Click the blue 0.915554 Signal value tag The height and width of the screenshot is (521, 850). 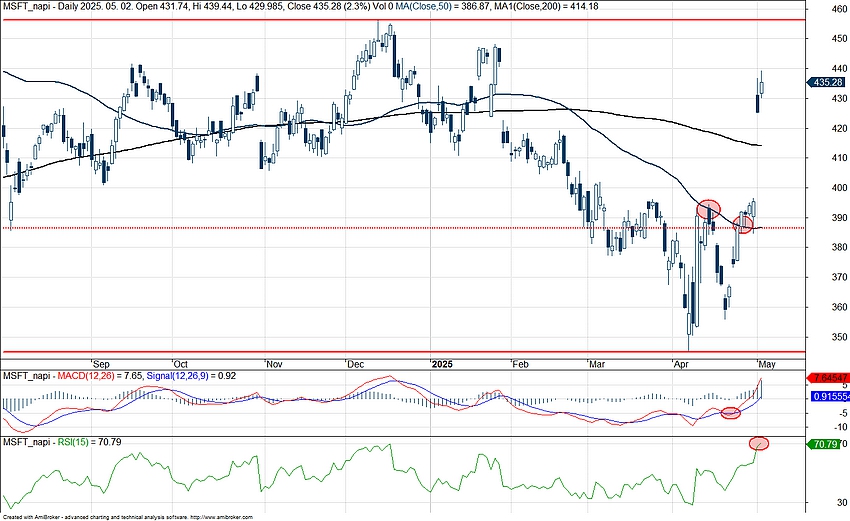coord(830,397)
